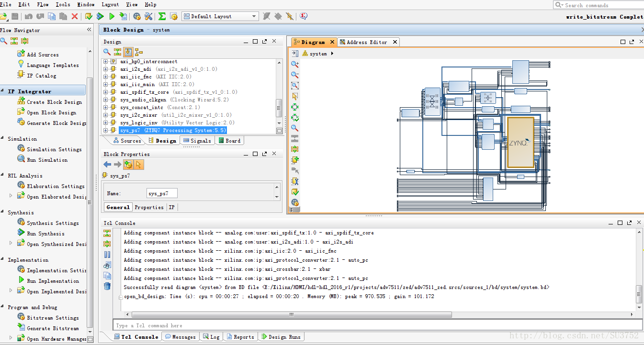644x345 pixels.
Task: Click the save icon in main toolbar
Action: (x=15, y=16)
